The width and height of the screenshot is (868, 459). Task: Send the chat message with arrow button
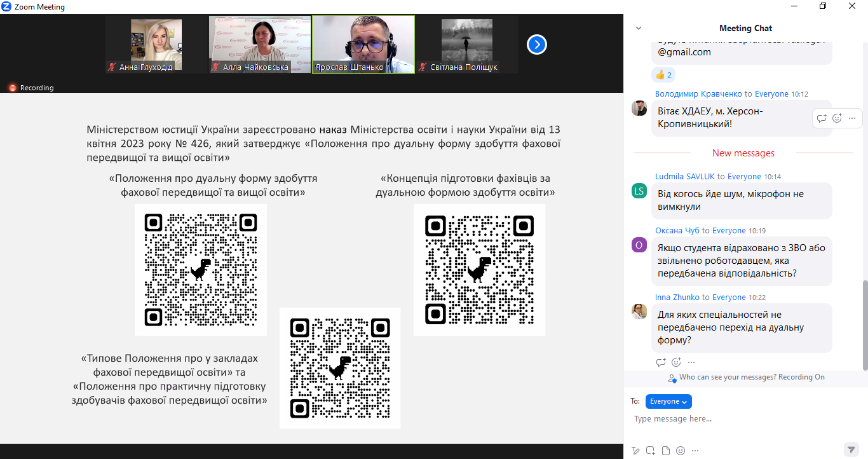tap(851, 449)
